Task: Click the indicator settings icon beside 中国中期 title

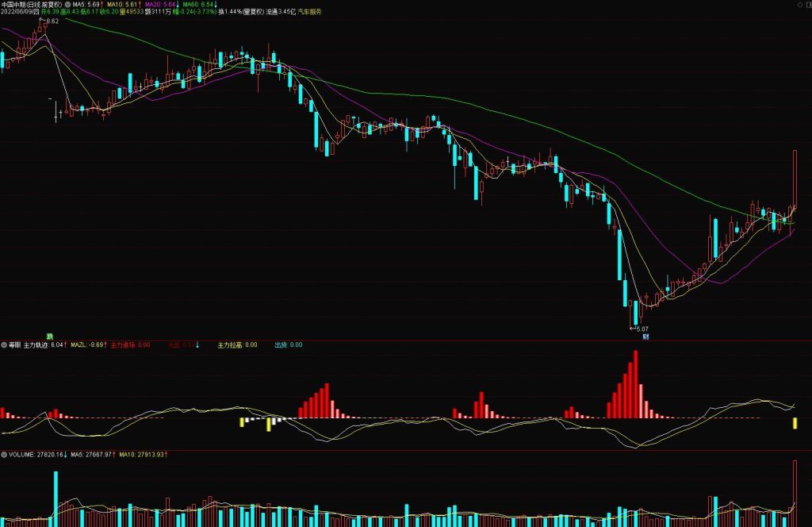Action: click(67, 4)
